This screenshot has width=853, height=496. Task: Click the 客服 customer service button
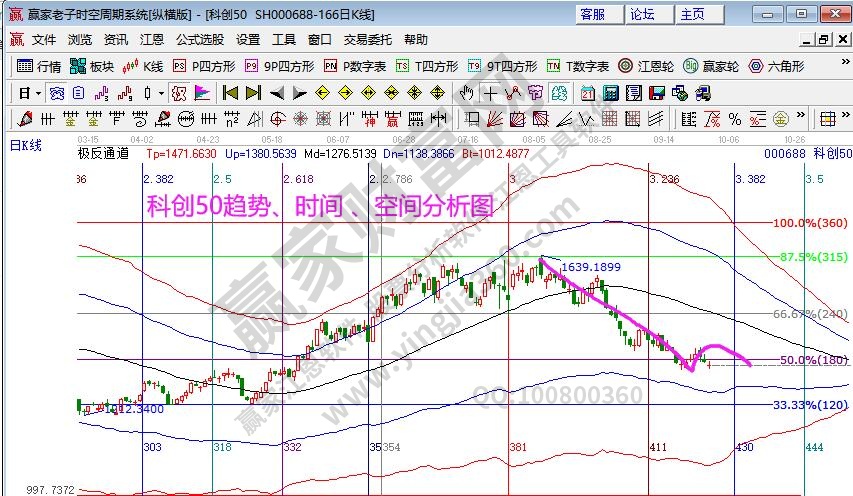click(x=592, y=14)
